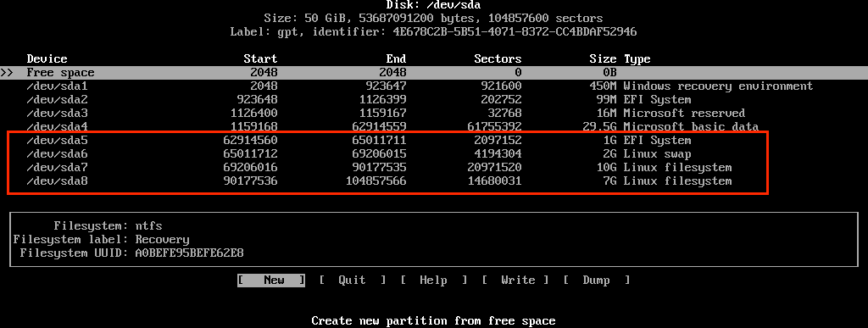This screenshot has width=868, height=328.
Task: Choose the Quit option
Action: point(352,280)
